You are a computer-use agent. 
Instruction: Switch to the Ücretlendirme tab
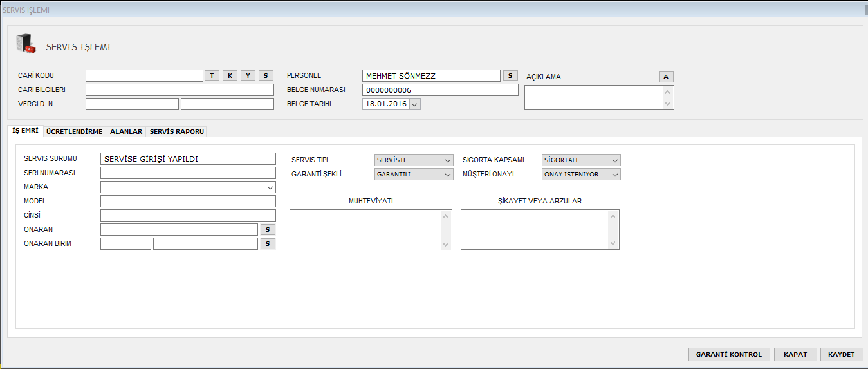tap(74, 131)
